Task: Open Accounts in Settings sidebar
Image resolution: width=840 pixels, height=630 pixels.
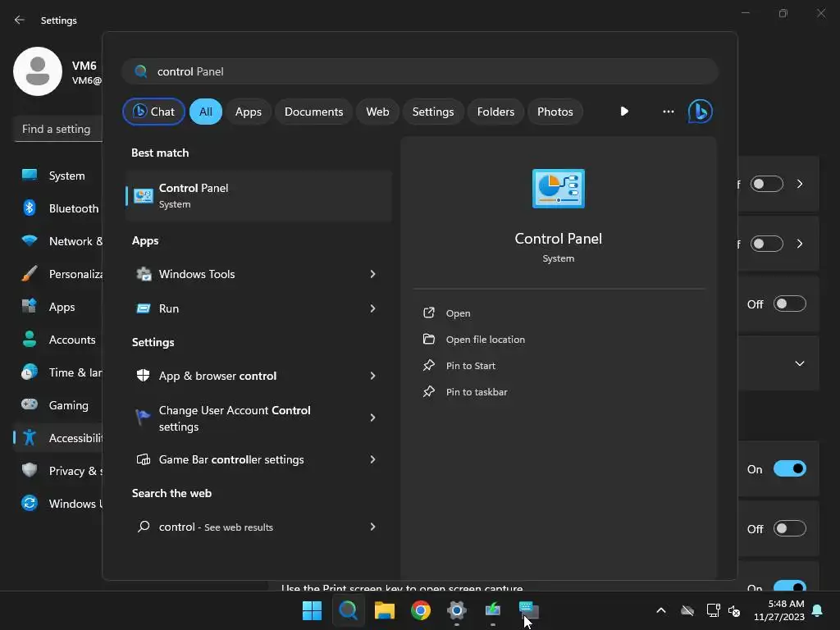Action: tap(60, 340)
